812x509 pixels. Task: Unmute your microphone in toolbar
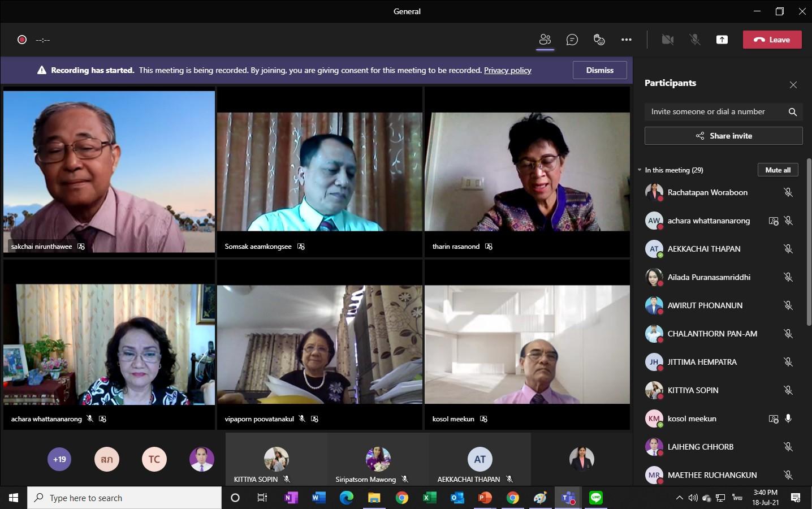coord(695,40)
